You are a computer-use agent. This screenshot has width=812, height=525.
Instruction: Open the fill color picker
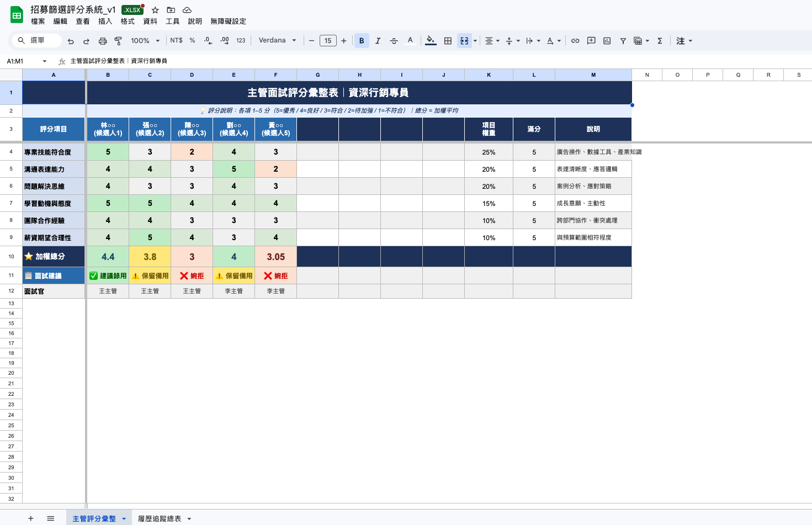tap(431, 41)
